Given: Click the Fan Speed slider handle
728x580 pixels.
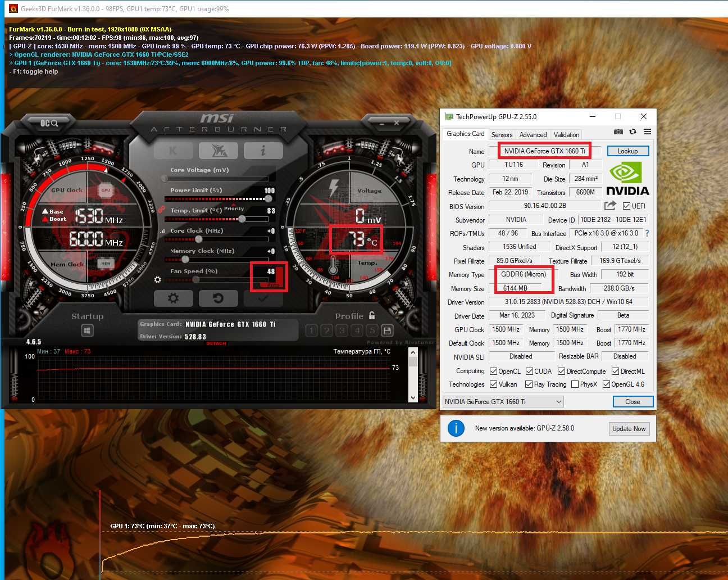Looking at the screenshot, I should 196,279.
